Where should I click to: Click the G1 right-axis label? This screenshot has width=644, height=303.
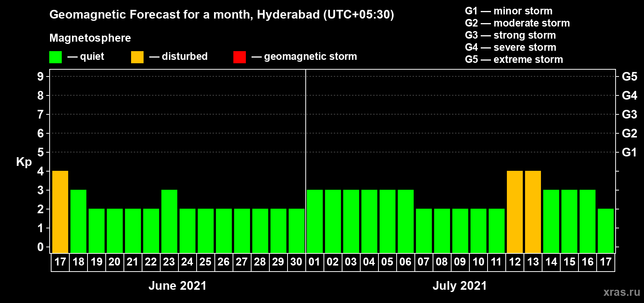tap(629, 152)
